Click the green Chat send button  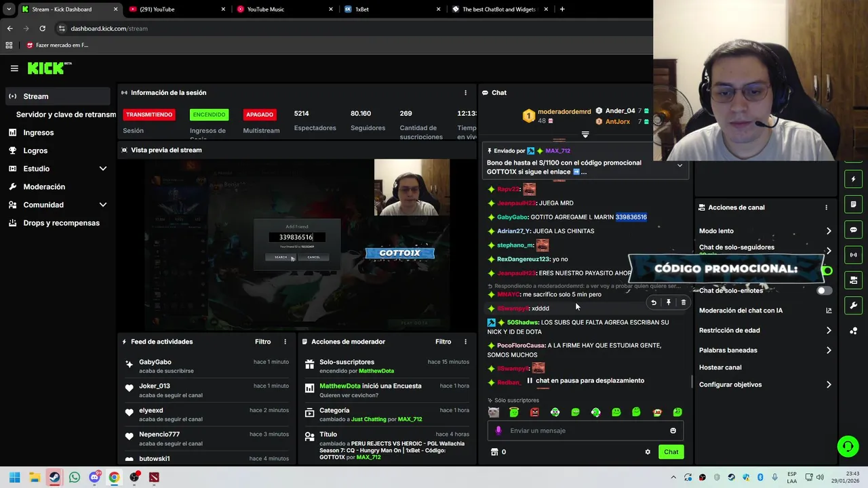(x=671, y=452)
